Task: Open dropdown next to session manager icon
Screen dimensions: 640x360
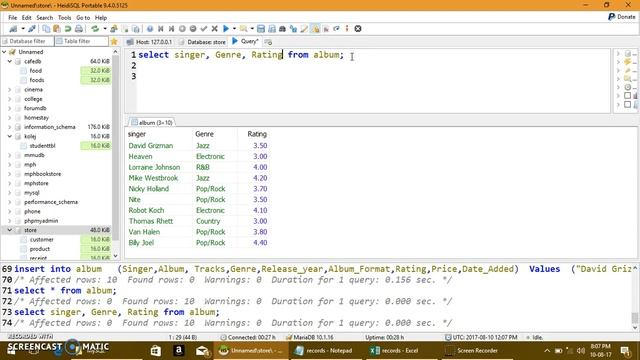Action: (x=23, y=29)
